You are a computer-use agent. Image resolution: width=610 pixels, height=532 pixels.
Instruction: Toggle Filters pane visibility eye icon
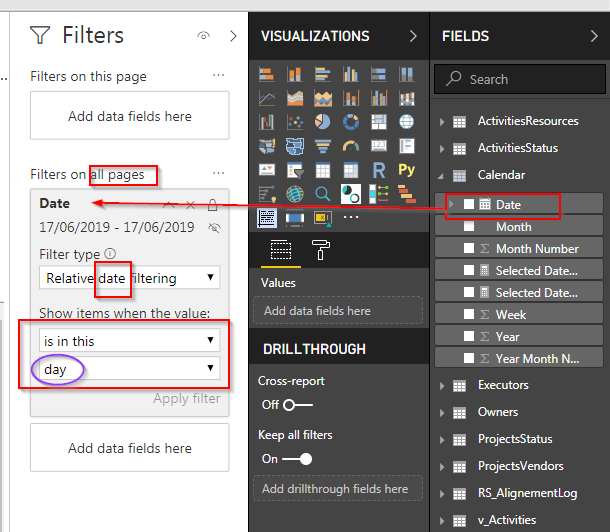(203, 36)
